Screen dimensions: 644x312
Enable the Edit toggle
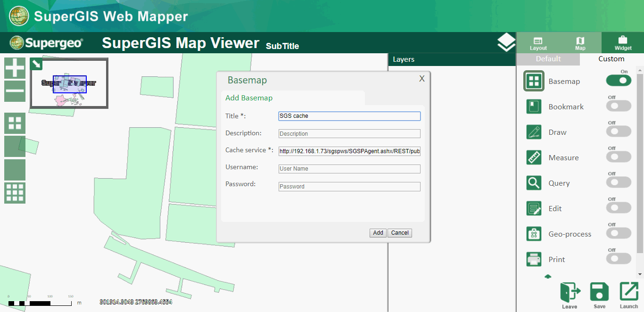click(619, 208)
